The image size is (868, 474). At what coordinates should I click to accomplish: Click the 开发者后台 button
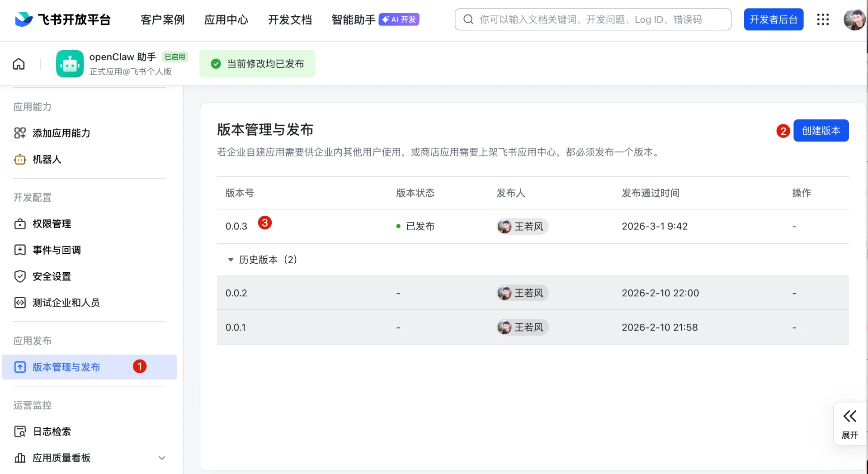click(x=774, y=19)
